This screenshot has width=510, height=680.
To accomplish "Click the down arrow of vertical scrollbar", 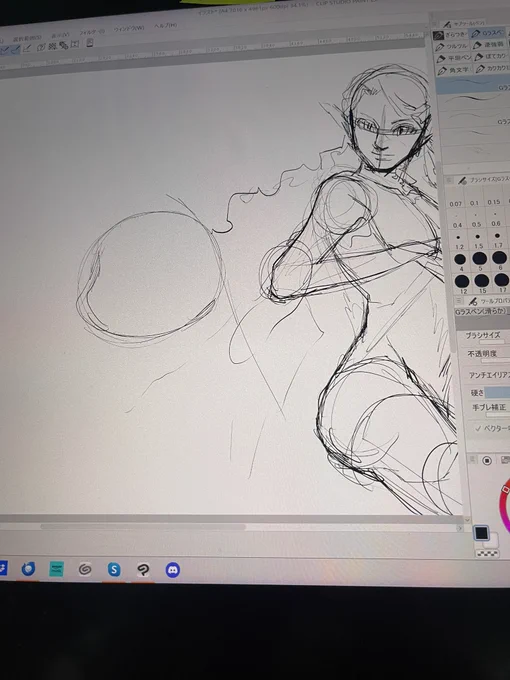I will [x=468, y=520].
